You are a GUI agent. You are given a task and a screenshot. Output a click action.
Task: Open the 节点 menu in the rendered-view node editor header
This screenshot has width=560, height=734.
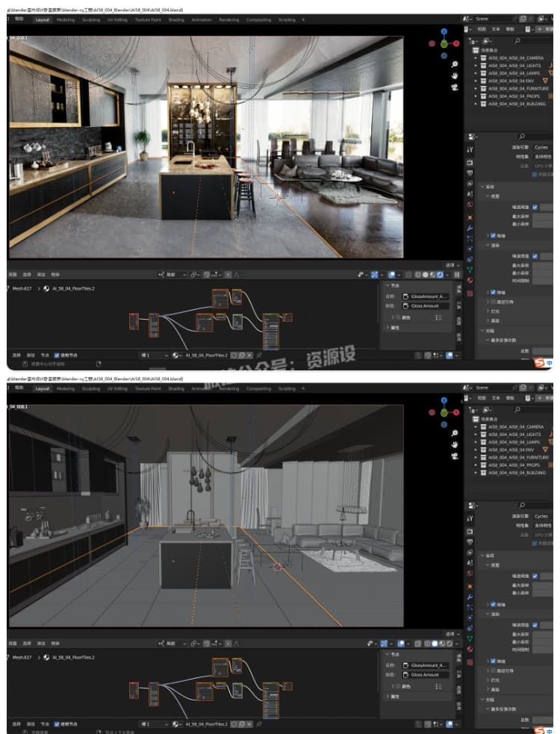[x=45, y=355]
